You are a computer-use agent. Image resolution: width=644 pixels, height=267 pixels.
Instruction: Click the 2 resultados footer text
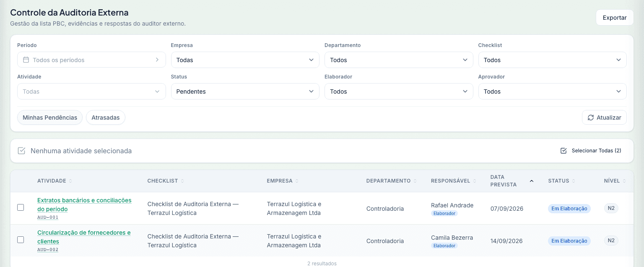pyautogui.click(x=322, y=264)
